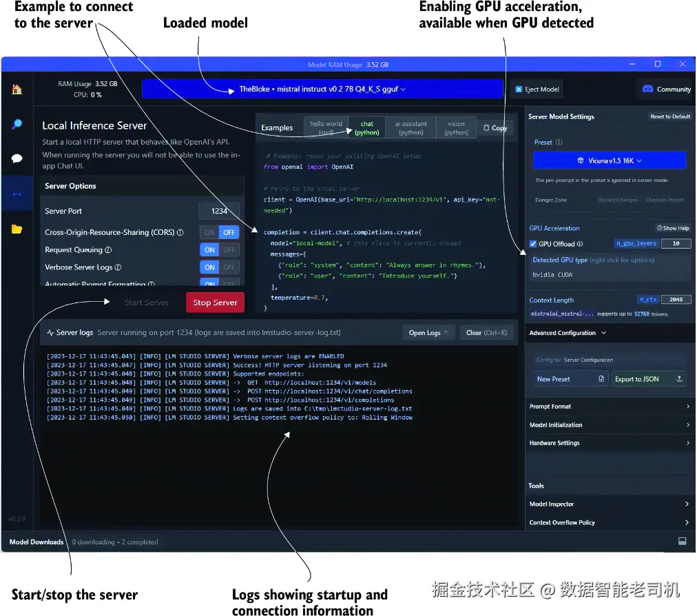Click the Show Help question icon
Screen dimensions: 697x616
tap(660, 228)
